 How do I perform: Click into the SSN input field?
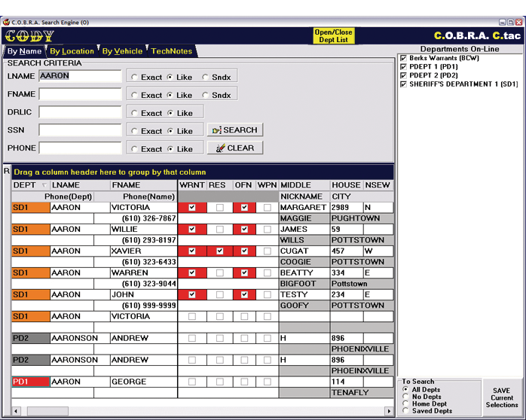(80, 131)
